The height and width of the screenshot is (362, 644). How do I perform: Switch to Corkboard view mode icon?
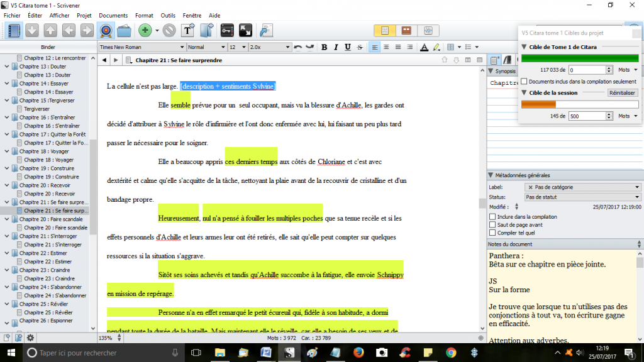pyautogui.click(x=406, y=31)
